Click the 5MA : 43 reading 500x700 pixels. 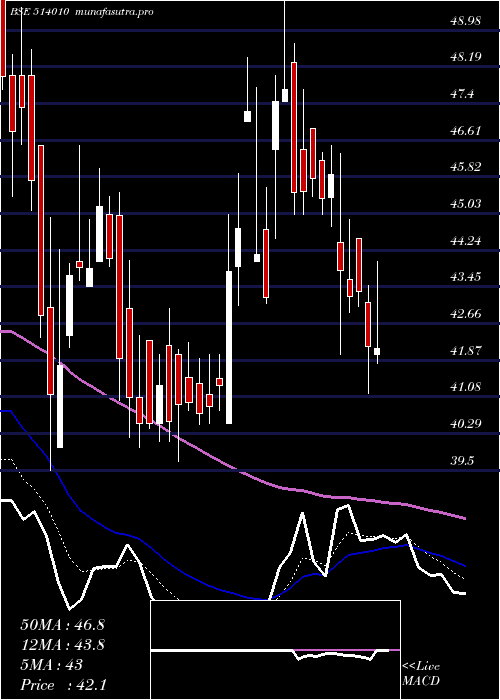(51, 665)
